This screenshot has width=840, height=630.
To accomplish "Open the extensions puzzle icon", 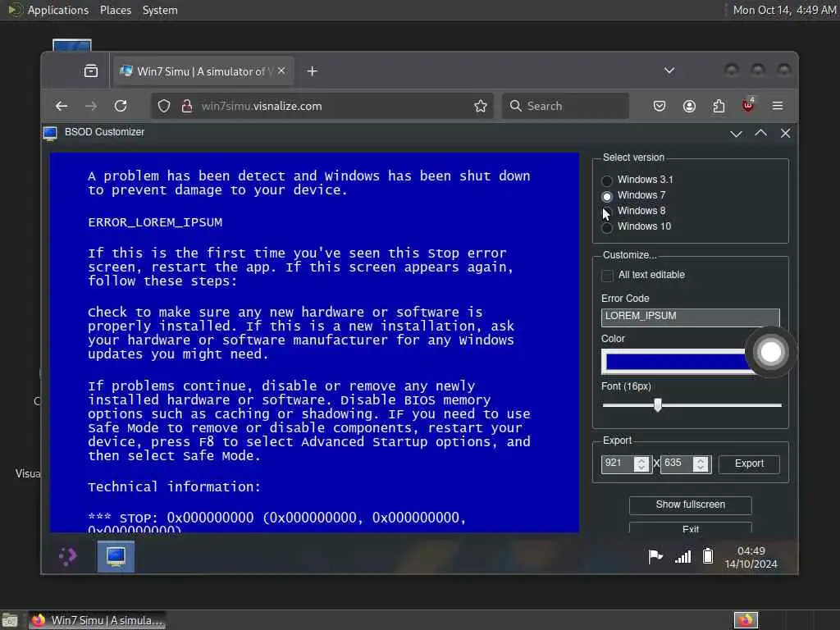I will 719,106.
